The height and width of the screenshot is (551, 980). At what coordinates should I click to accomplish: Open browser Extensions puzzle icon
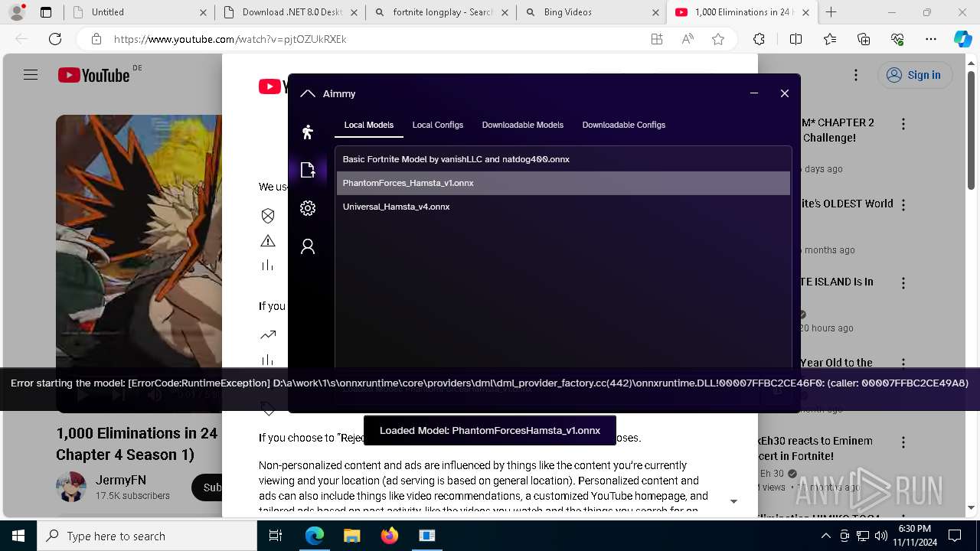point(759,39)
